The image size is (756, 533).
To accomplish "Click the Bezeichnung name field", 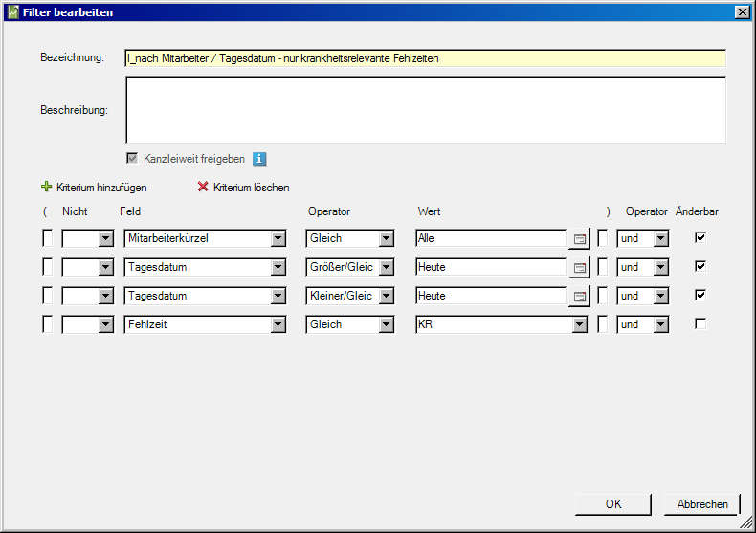I will (x=425, y=58).
